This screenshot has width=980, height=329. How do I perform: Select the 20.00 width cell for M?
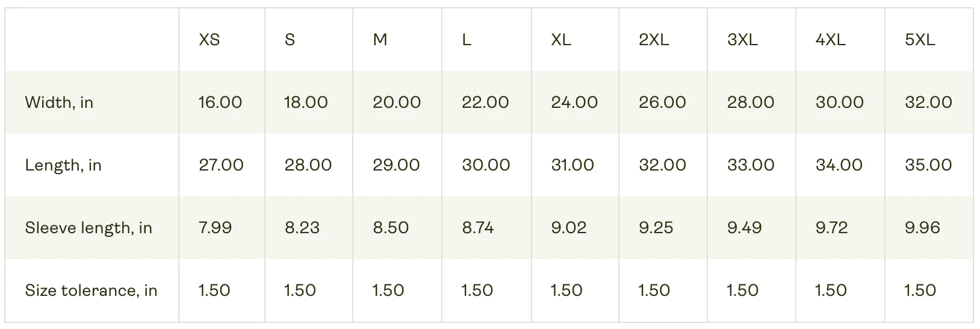click(397, 102)
